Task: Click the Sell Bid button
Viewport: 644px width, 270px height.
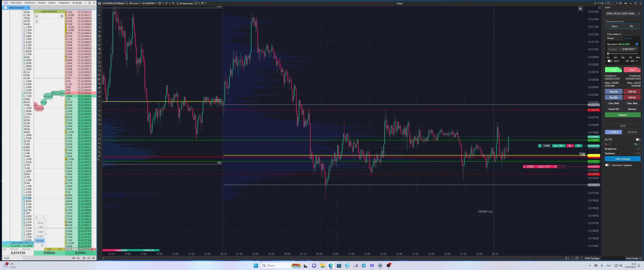Action: (632, 97)
